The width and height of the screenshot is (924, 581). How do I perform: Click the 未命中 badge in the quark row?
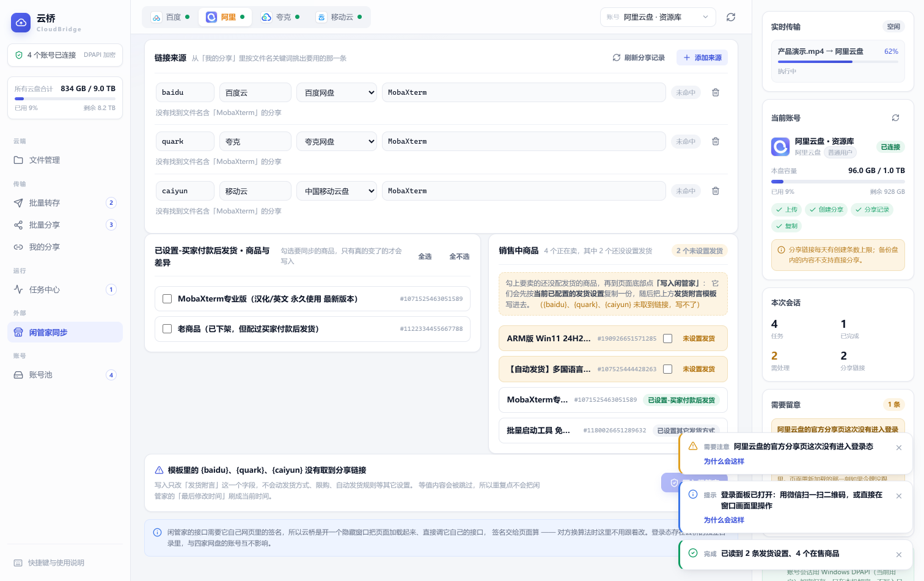[686, 141]
